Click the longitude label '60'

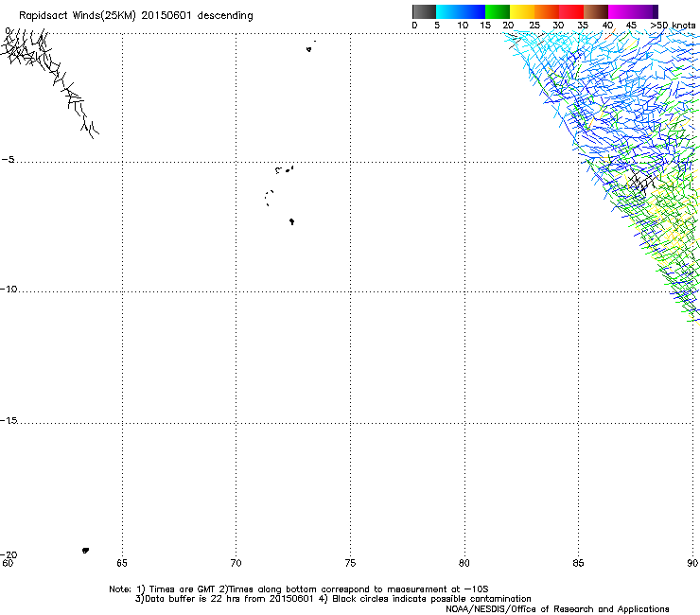pyautogui.click(x=8, y=563)
